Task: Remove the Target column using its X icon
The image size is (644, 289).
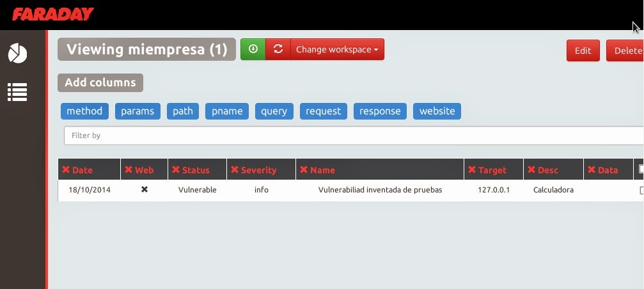Action: [472, 170]
